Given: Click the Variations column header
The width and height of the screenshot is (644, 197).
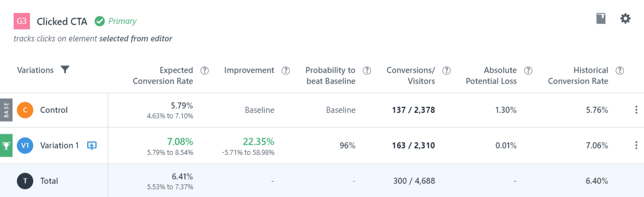Looking at the screenshot, I should 35,70.
